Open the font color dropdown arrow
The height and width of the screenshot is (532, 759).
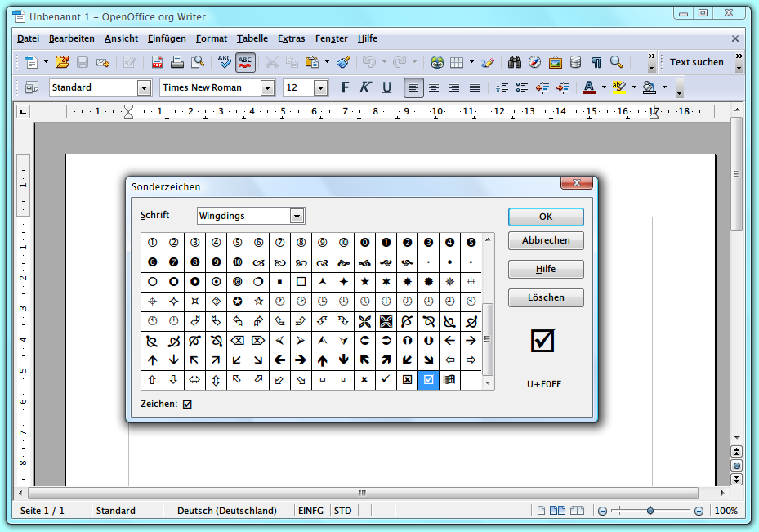coord(604,87)
